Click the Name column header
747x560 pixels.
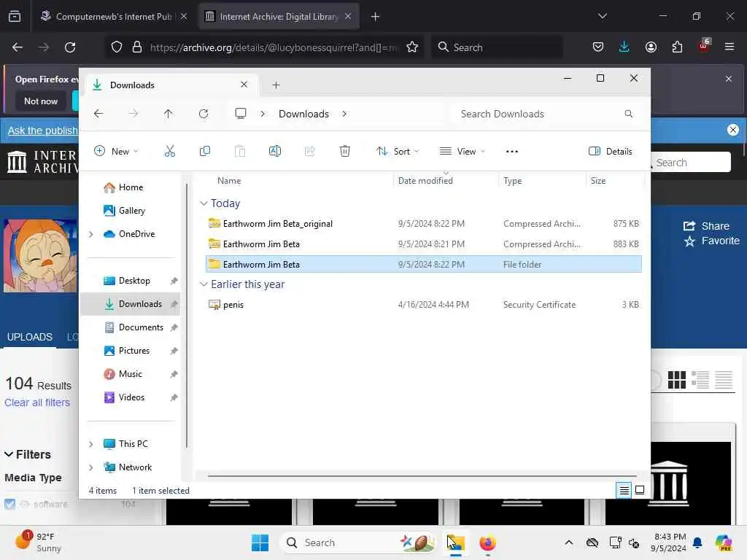(229, 181)
